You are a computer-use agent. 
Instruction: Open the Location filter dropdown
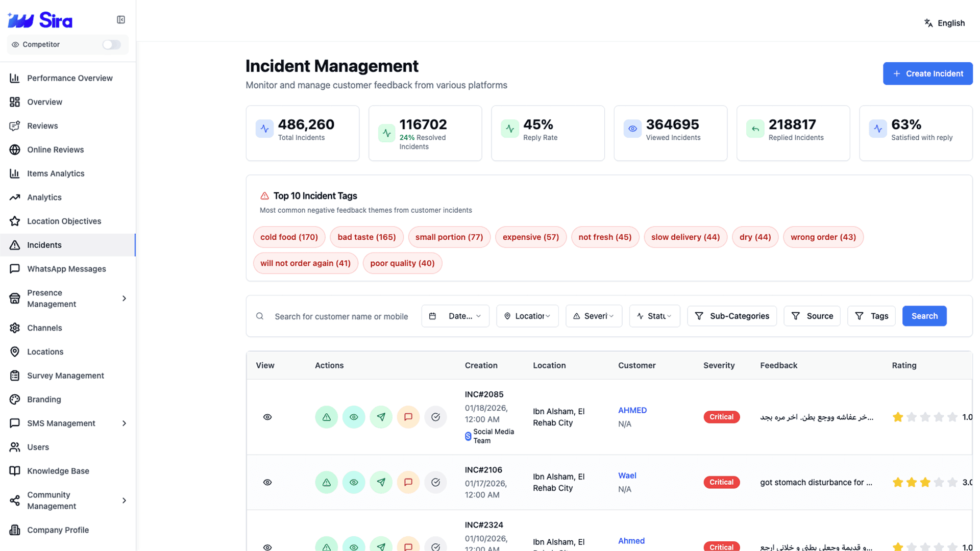527,316
